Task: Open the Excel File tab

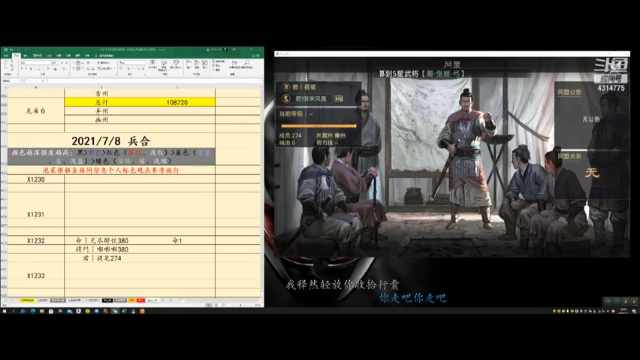Action: click(6, 56)
